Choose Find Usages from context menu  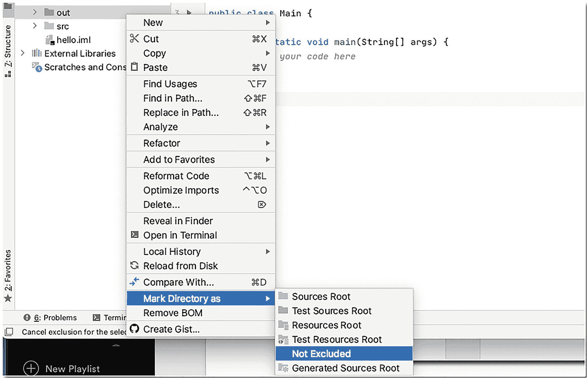point(201,84)
